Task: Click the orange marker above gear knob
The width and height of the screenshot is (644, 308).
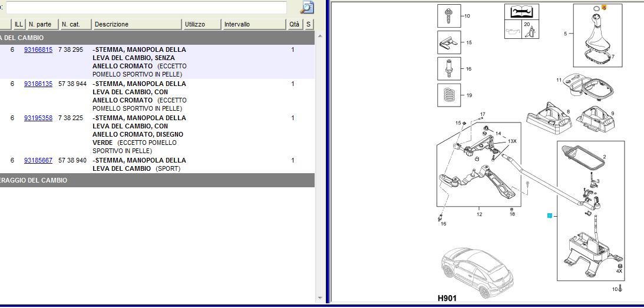Action: tap(604, 7)
